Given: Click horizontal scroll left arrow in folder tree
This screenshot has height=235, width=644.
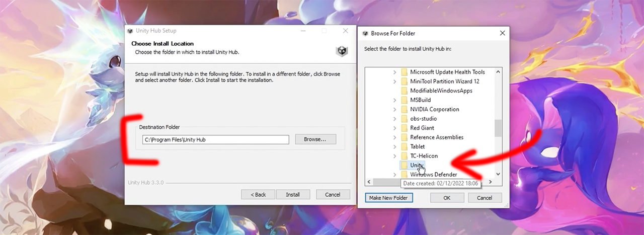Looking at the screenshot, I should click(370, 182).
